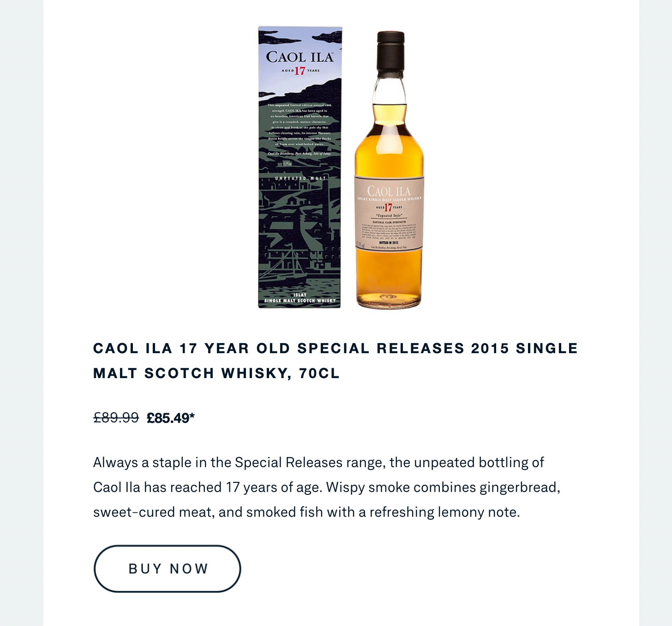Click the UNPEATED MALT text on the box
This screenshot has height=626, width=672.
(300, 178)
